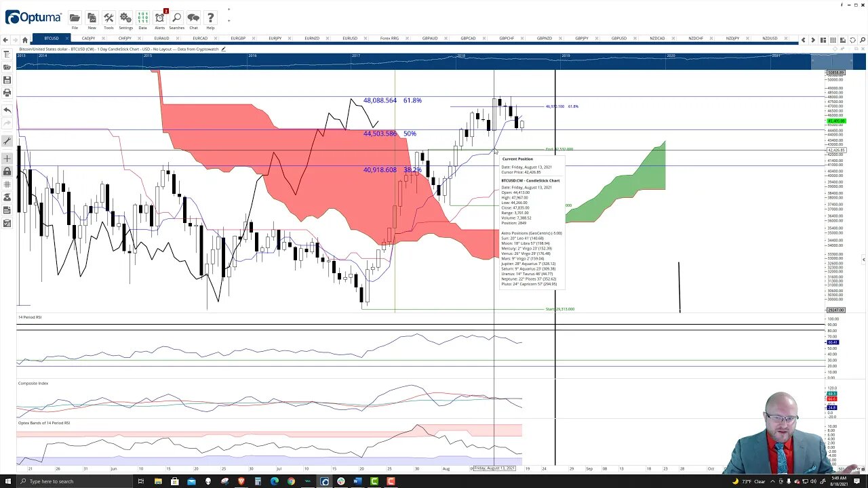Click the 14 Period RSI panel label
Image resolution: width=868 pixels, height=488 pixels.
point(30,317)
